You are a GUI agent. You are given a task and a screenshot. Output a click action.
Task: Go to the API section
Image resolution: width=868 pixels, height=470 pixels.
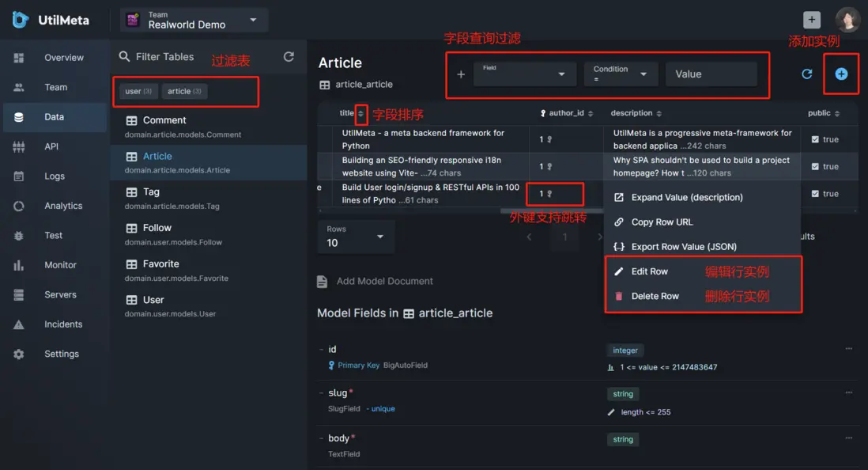[55, 146]
